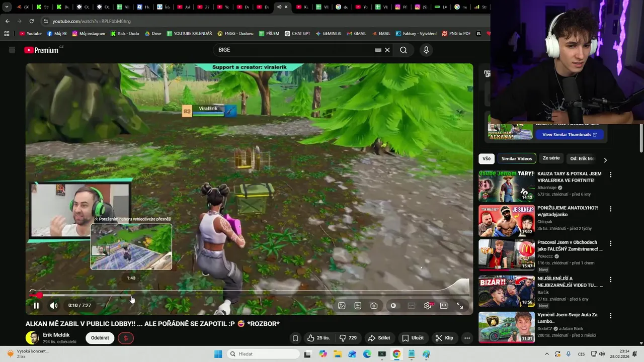
Task: Take a screenshot with the camera icon
Action: pos(374,306)
